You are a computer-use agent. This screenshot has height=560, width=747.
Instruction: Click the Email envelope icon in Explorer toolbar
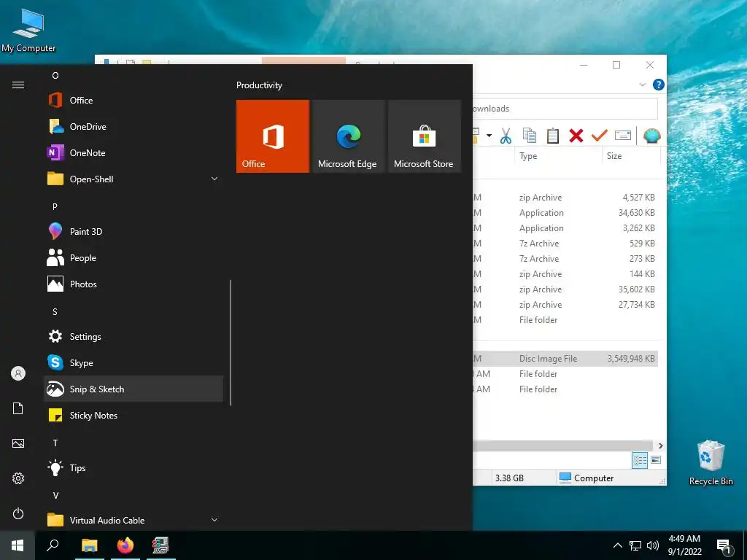pos(623,136)
